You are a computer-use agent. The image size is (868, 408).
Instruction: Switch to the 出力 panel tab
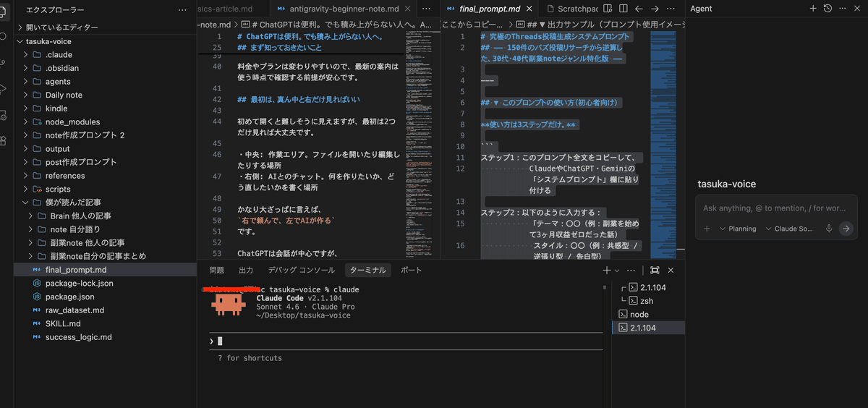(246, 270)
